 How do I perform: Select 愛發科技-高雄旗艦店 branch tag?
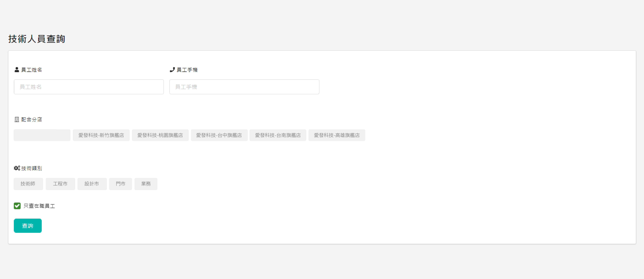(337, 135)
